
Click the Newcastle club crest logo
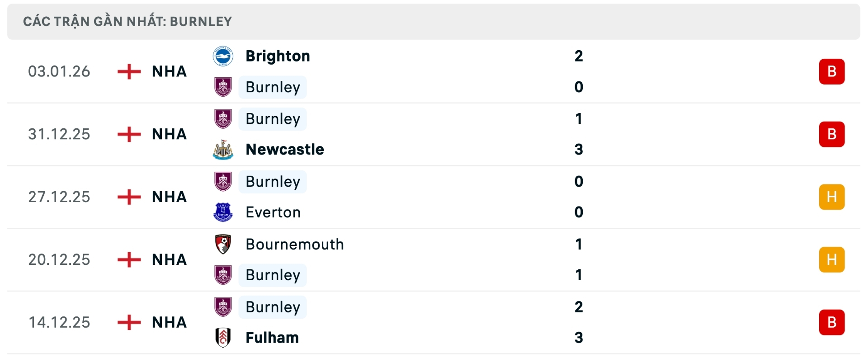point(223,150)
